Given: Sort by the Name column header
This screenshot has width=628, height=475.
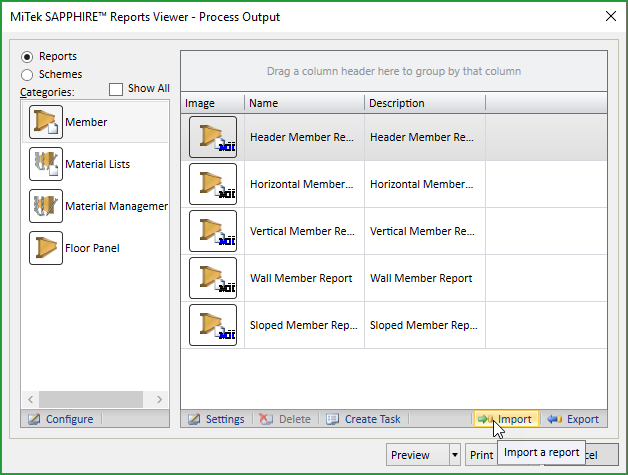Looking at the screenshot, I should tap(304, 103).
